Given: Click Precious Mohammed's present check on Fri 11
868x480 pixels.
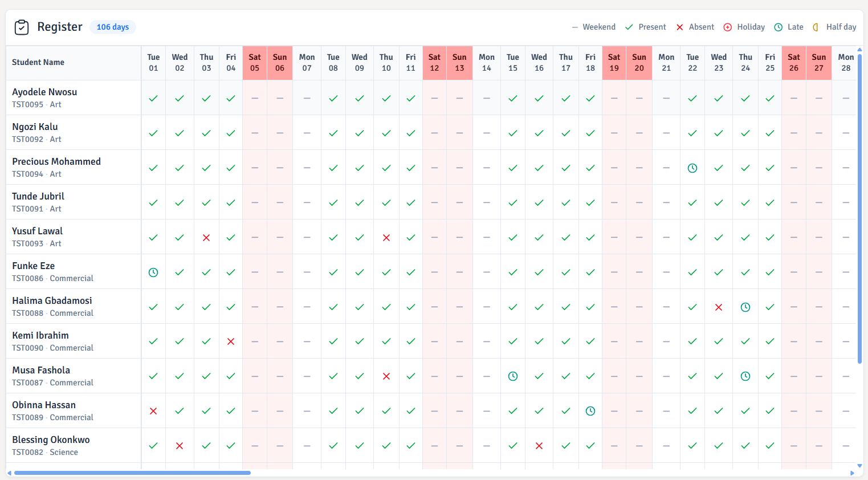Looking at the screenshot, I should 411,168.
